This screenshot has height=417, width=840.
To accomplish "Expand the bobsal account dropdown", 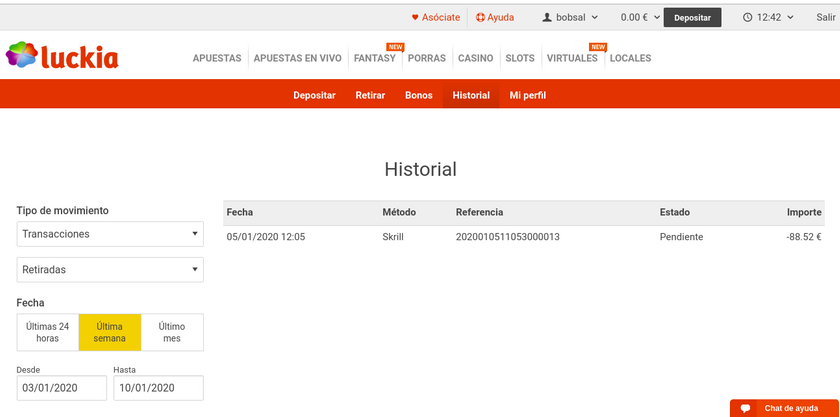I will click(x=570, y=17).
